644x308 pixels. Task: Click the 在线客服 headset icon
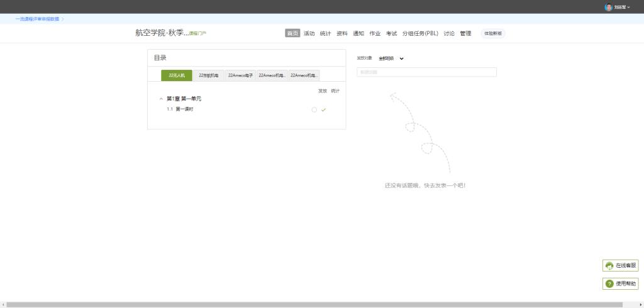pyautogui.click(x=609, y=266)
